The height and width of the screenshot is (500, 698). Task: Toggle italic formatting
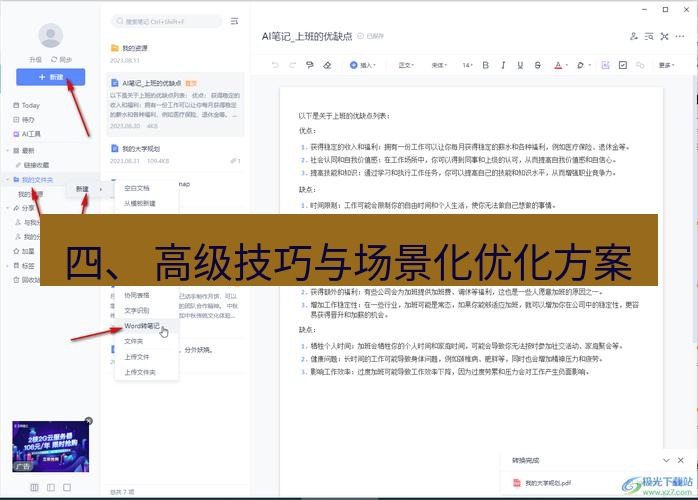[503, 65]
